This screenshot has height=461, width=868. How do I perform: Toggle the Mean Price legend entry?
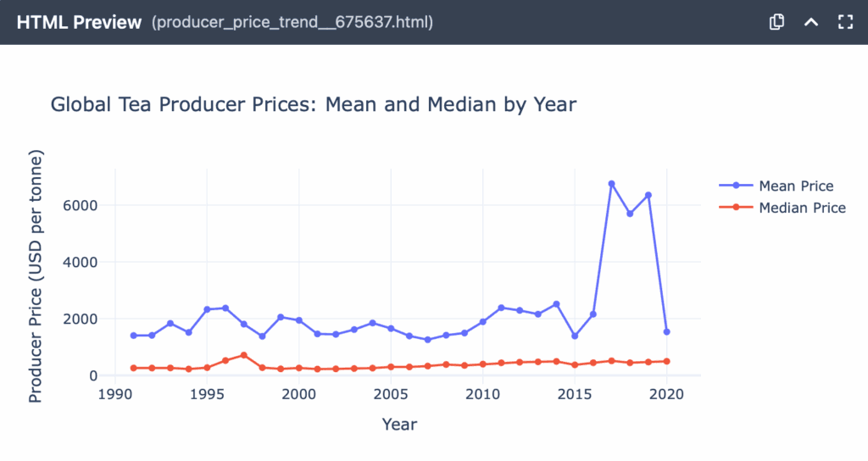click(795, 186)
